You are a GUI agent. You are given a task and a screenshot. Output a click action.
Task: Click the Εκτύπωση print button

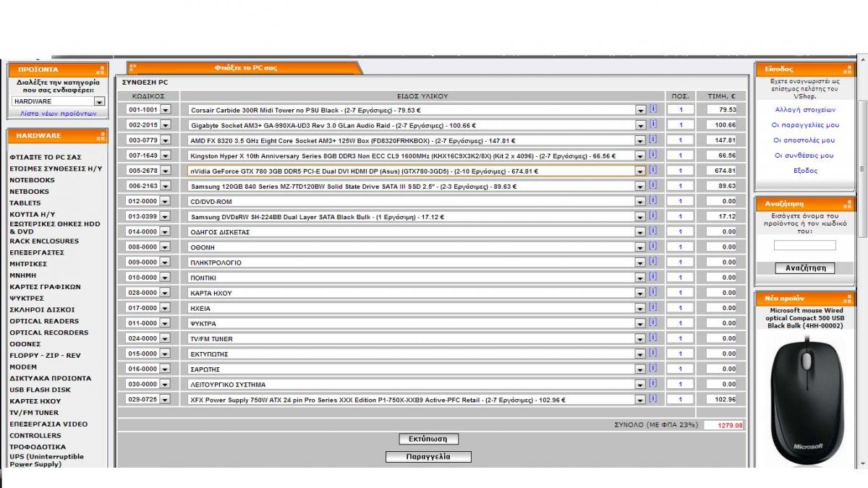(x=428, y=439)
